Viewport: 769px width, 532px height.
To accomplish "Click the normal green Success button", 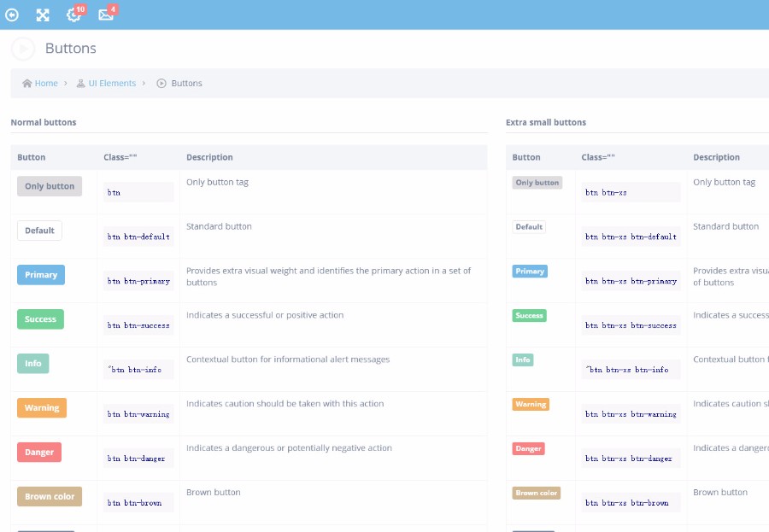I will coord(40,319).
